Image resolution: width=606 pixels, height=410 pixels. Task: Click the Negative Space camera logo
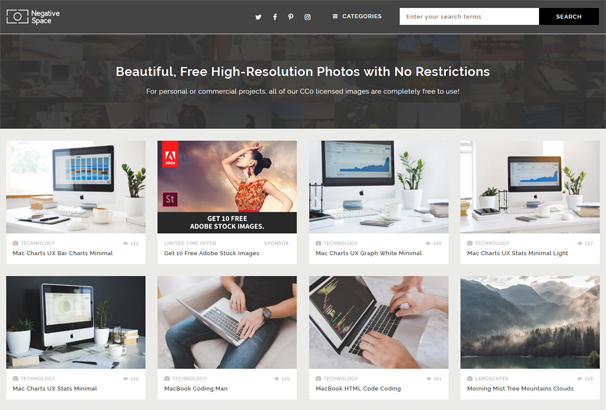(x=17, y=17)
